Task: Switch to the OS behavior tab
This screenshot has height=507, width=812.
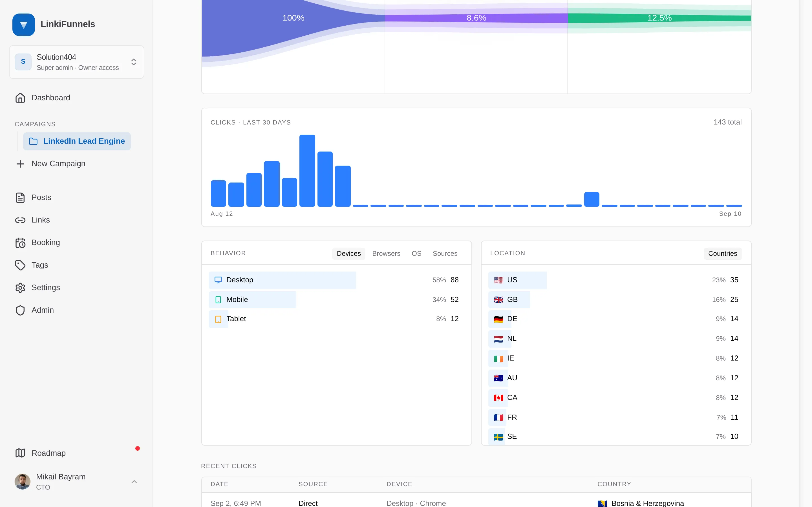Action: click(416, 253)
